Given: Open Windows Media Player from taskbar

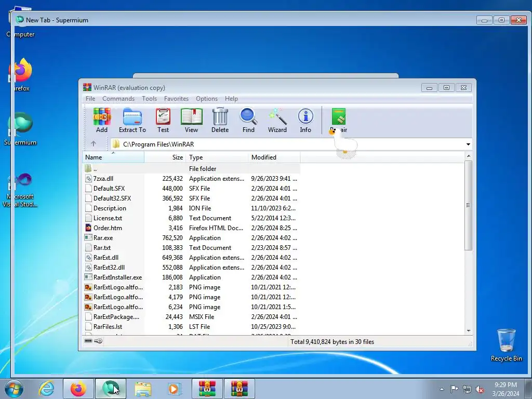Looking at the screenshot, I should click(174, 389).
